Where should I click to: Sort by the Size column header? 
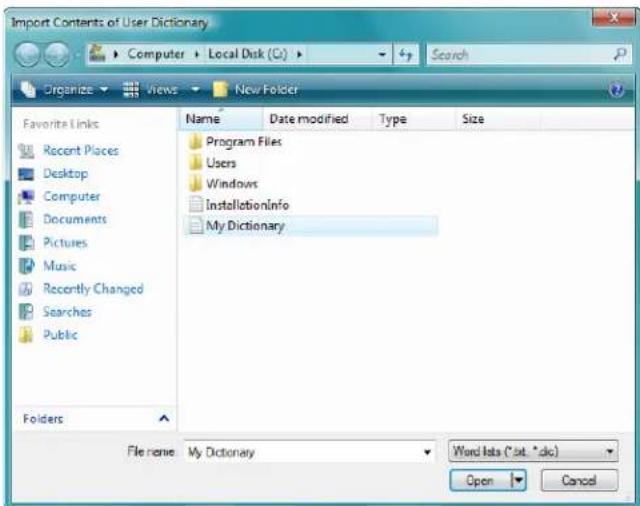[498, 119]
